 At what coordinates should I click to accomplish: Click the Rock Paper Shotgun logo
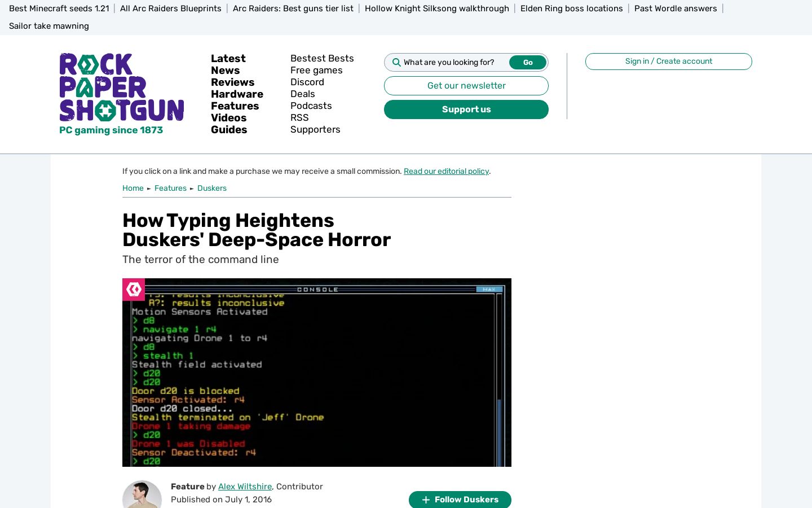click(x=122, y=87)
